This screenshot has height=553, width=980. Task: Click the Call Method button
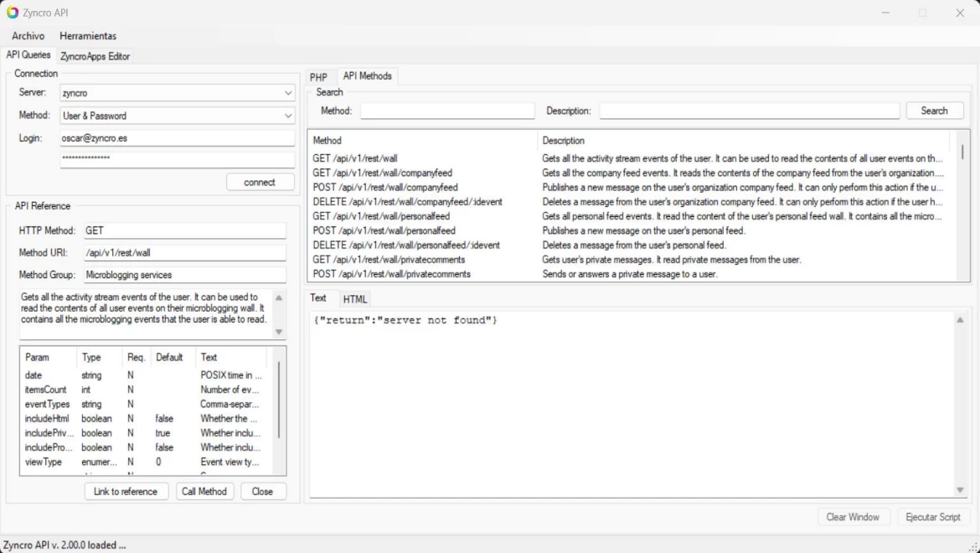(204, 492)
